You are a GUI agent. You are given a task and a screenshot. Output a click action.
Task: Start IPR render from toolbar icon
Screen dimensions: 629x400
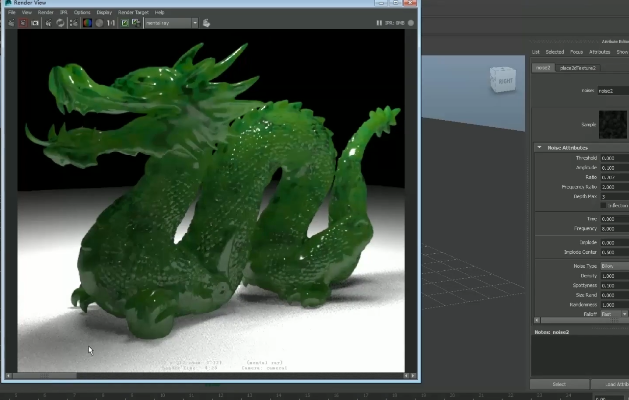49,22
